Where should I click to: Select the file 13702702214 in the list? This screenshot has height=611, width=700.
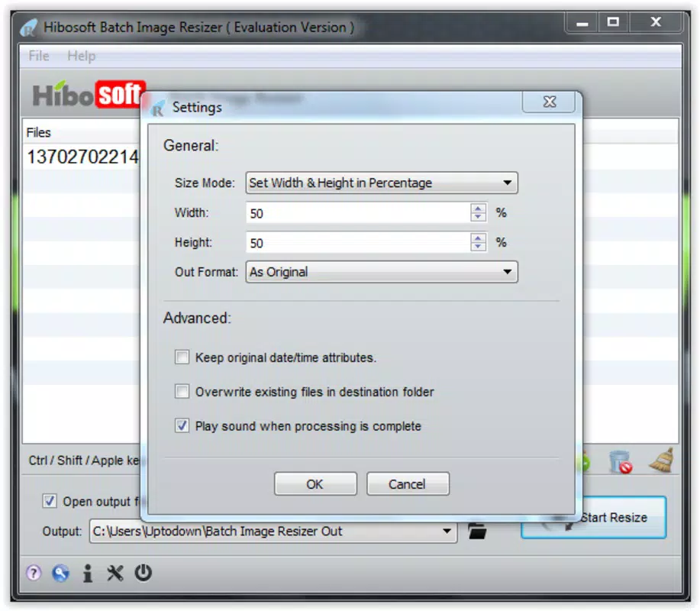[x=82, y=157]
